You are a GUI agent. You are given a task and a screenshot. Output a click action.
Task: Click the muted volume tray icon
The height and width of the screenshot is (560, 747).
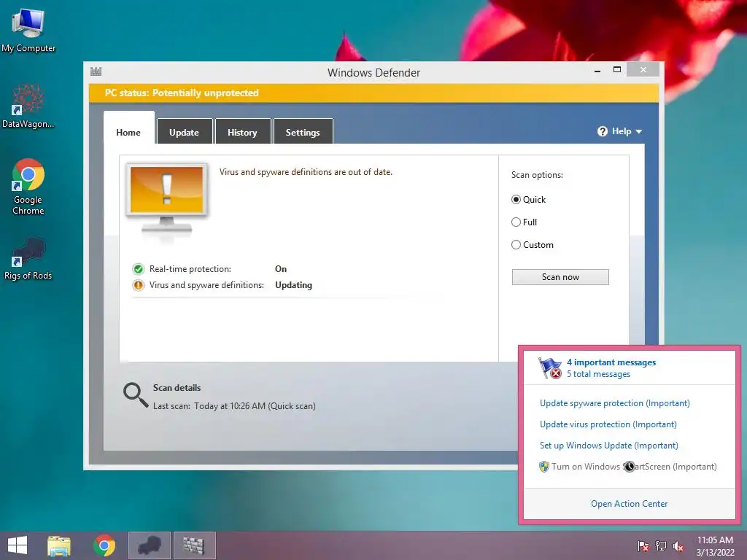(678, 546)
